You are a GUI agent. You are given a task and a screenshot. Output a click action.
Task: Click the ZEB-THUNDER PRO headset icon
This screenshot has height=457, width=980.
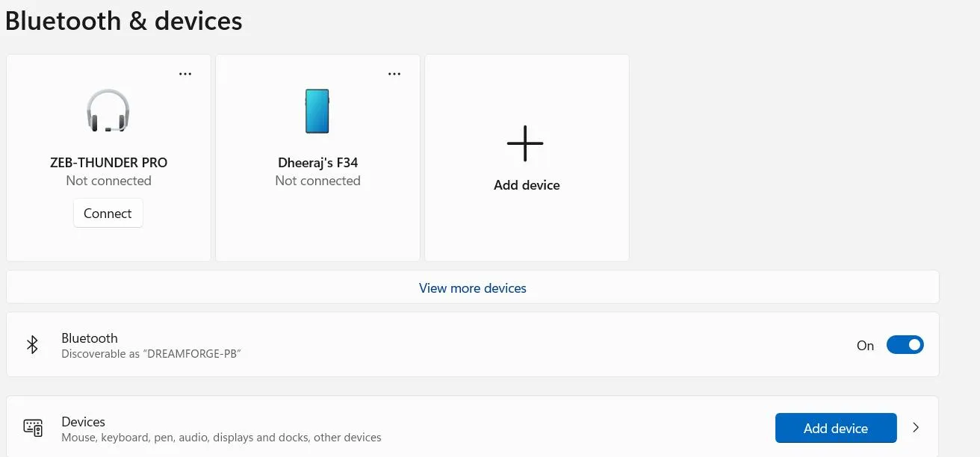pos(108,111)
